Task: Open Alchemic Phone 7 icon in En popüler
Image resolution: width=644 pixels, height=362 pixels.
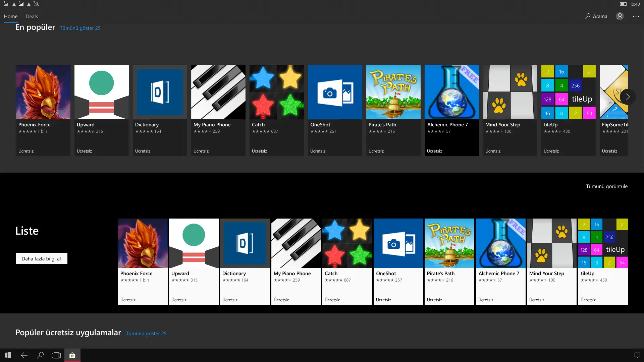Action: [452, 92]
